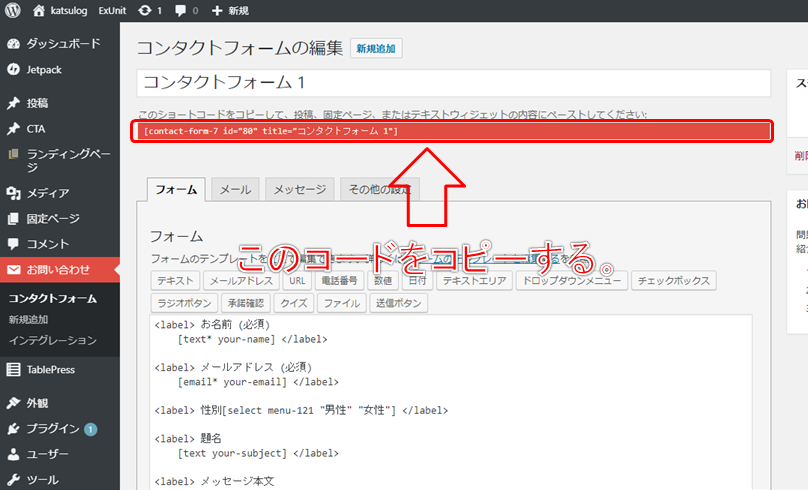Insert a 承諾確認 acceptance tag
Screen dimensions: 808x490
pos(246,303)
